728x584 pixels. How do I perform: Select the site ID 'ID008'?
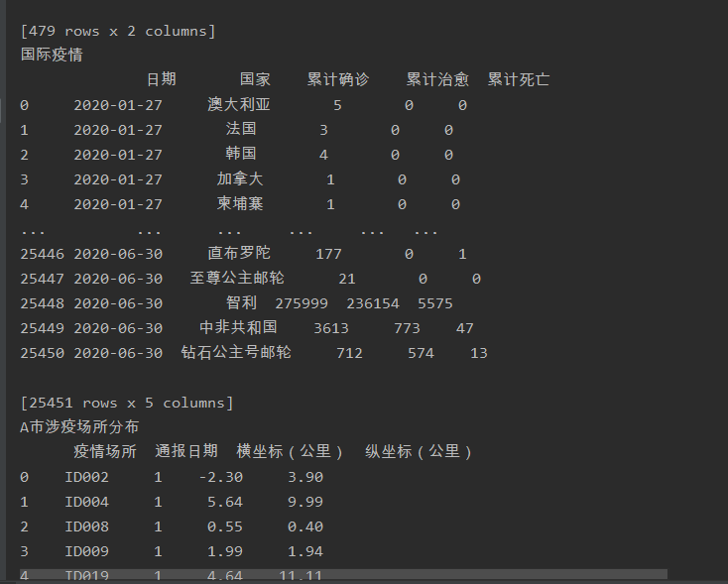tap(87, 526)
